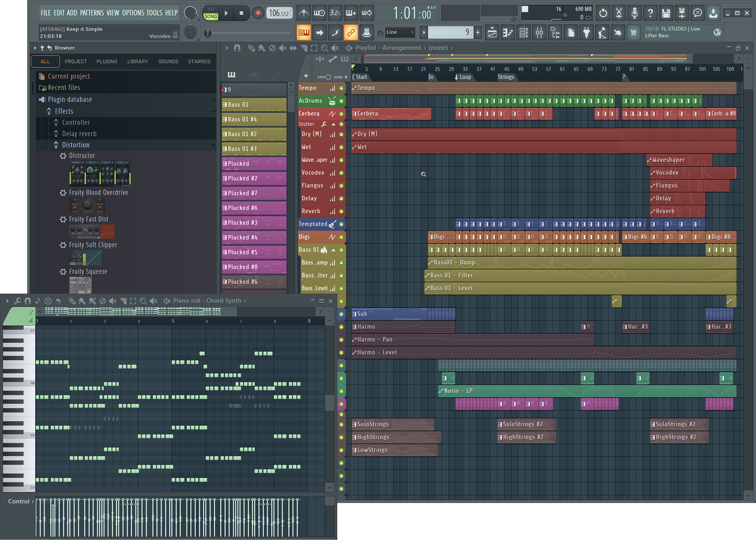This screenshot has height=540, width=756.
Task: Stop playback with the Stop button
Action: (241, 13)
